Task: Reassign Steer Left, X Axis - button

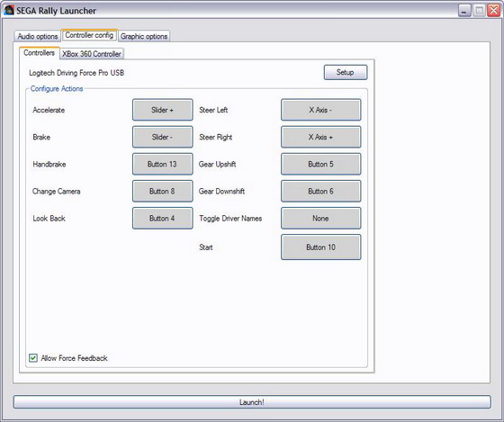Action: click(x=320, y=110)
